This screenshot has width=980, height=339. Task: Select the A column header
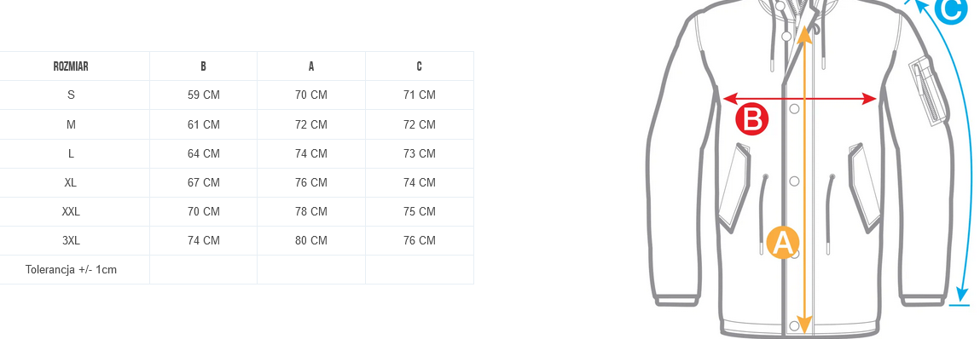point(311,66)
